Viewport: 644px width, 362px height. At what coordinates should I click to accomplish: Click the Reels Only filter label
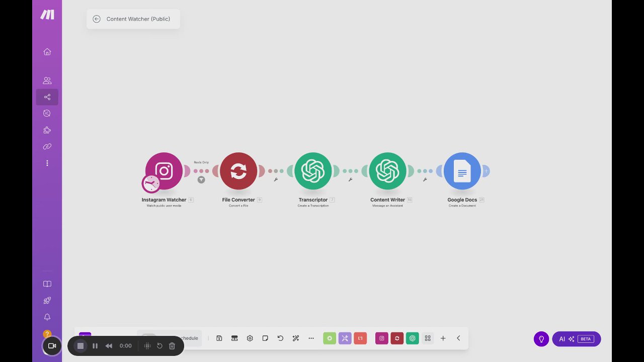coord(201,162)
